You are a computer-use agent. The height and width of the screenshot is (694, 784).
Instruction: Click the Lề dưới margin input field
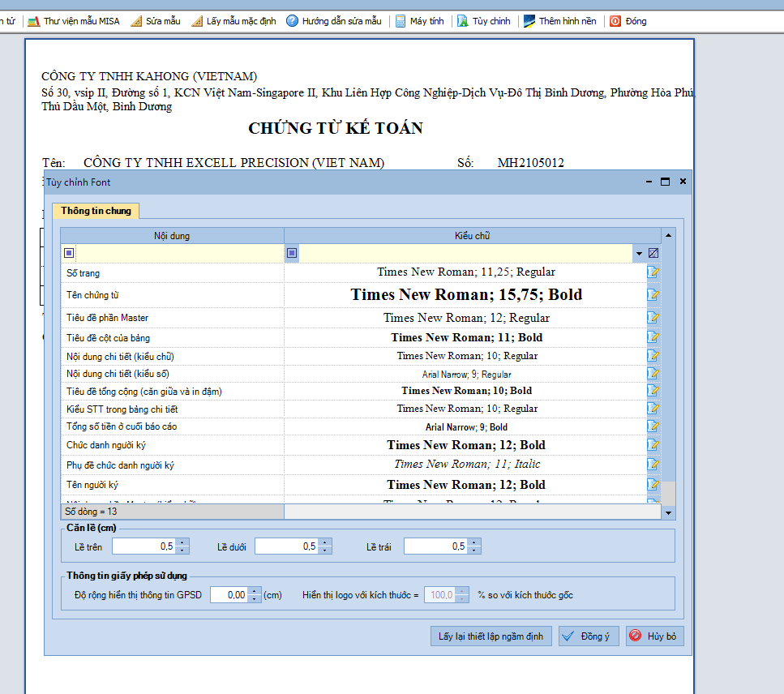(285, 546)
